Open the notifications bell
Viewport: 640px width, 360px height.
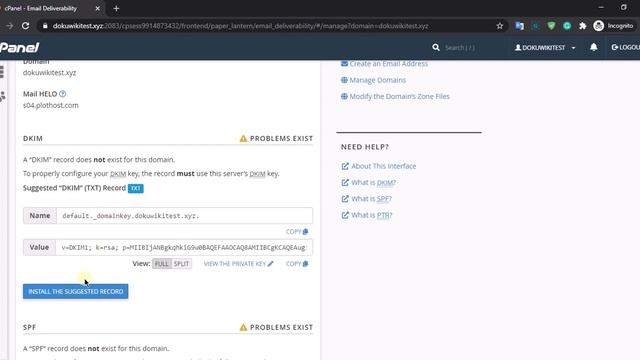tap(593, 47)
